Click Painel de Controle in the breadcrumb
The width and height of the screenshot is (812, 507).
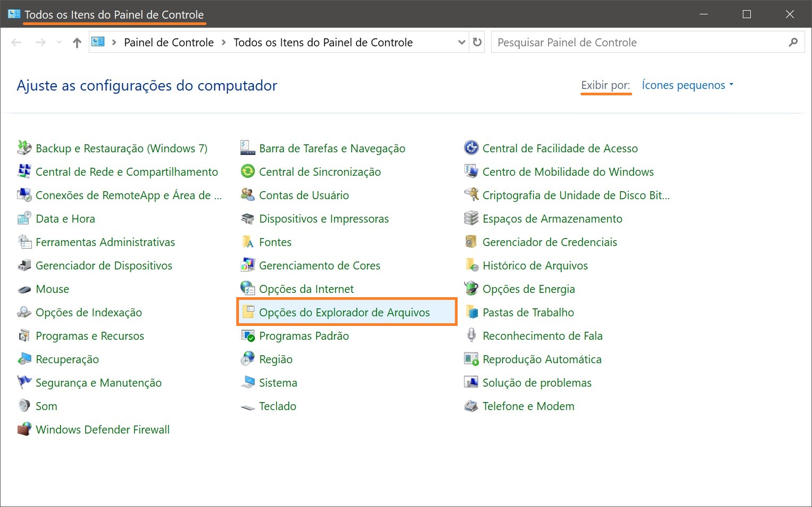[x=169, y=43]
